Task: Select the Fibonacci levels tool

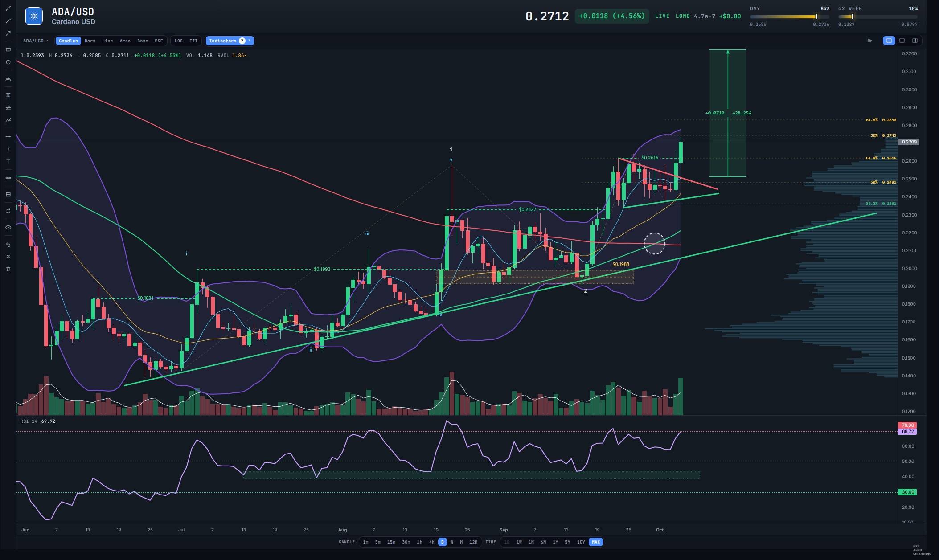Action: [8, 194]
